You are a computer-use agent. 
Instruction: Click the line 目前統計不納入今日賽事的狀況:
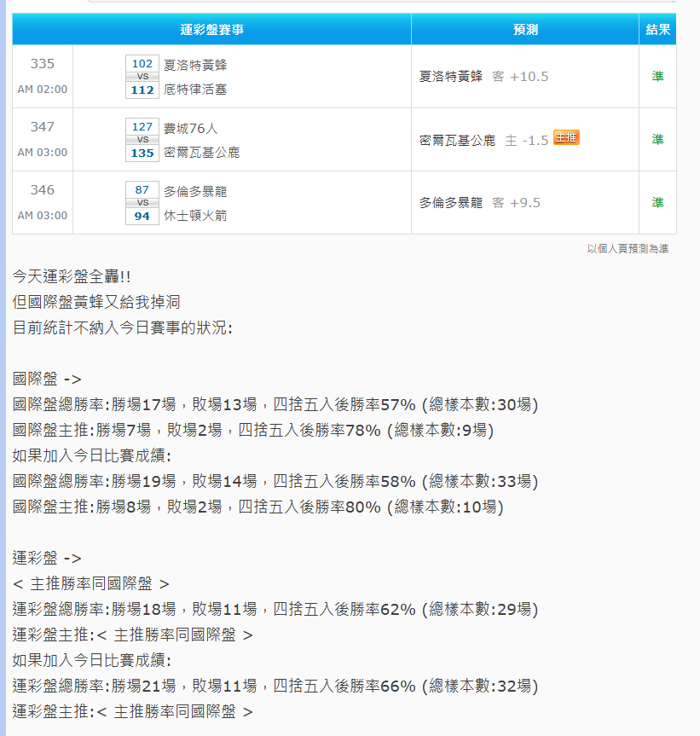(123, 327)
